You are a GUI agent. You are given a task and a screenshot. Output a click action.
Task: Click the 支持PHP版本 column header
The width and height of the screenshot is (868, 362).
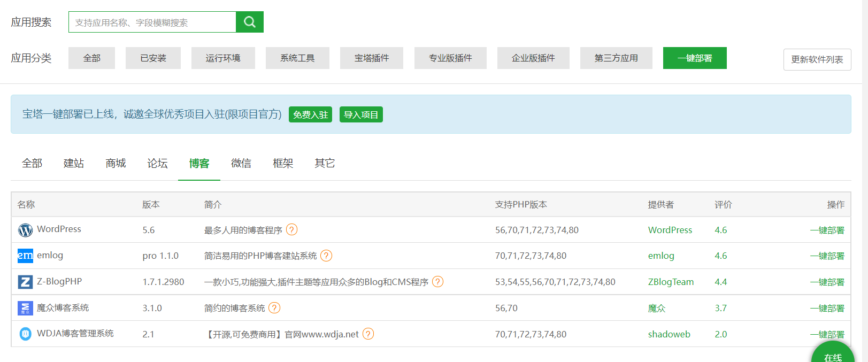pos(521,204)
